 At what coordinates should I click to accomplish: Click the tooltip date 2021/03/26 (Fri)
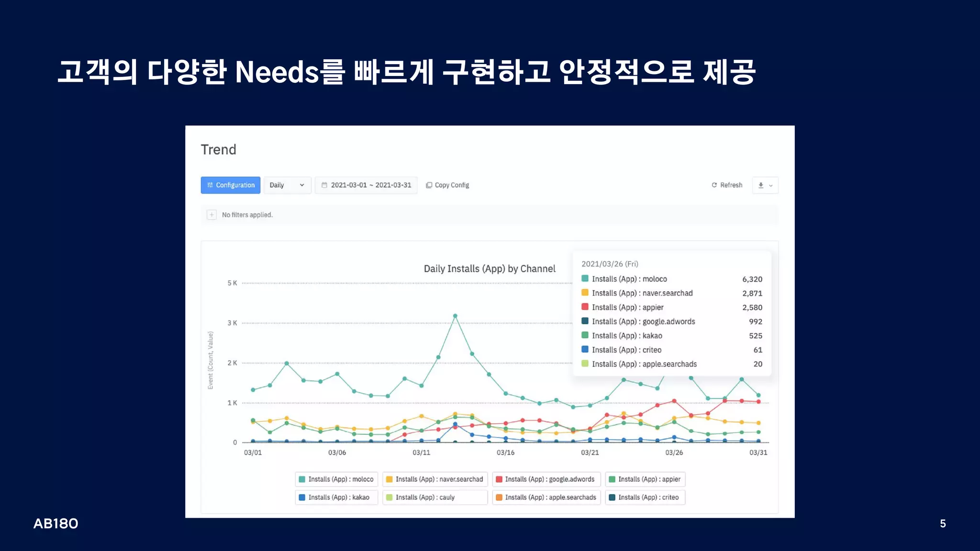610,264
